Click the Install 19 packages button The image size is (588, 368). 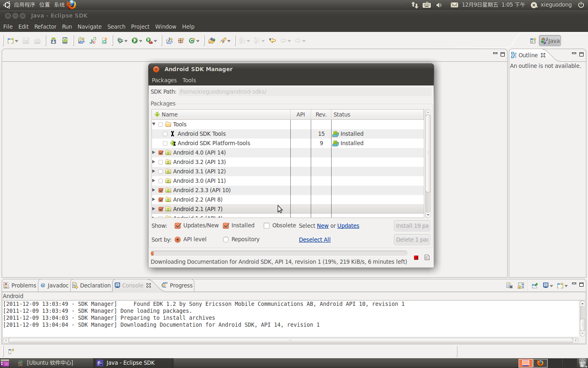click(412, 226)
